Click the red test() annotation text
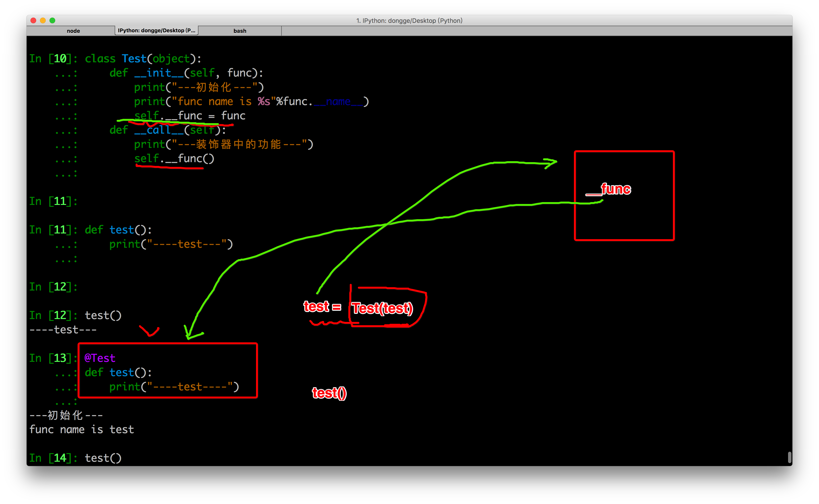 pos(329,393)
